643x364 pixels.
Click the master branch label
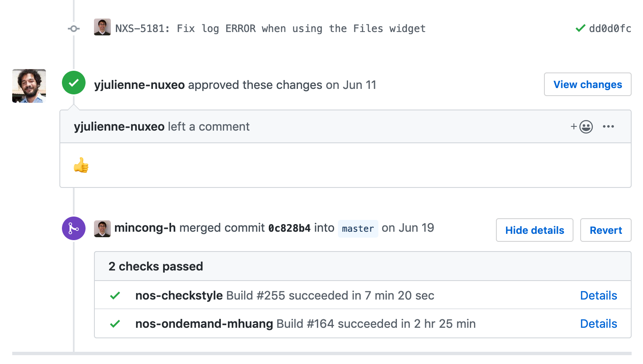[x=358, y=229]
